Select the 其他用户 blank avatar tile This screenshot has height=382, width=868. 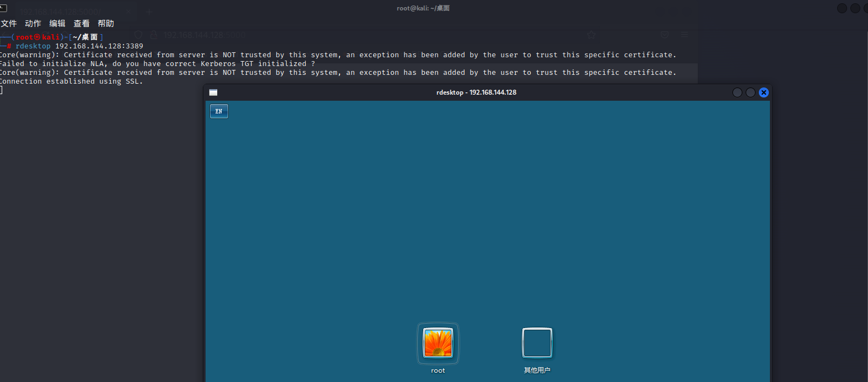(537, 342)
